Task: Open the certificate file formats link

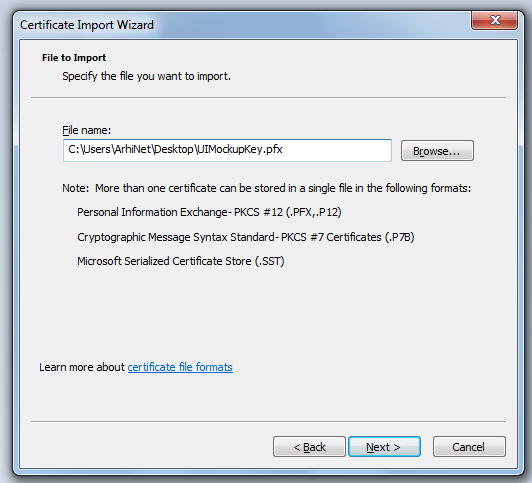Action: 180,367
